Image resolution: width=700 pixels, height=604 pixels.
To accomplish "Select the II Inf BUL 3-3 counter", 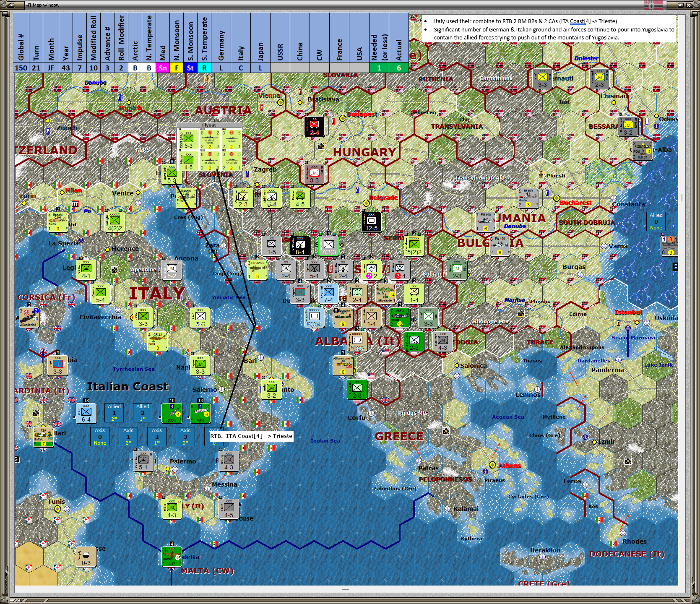I will 428,318.
